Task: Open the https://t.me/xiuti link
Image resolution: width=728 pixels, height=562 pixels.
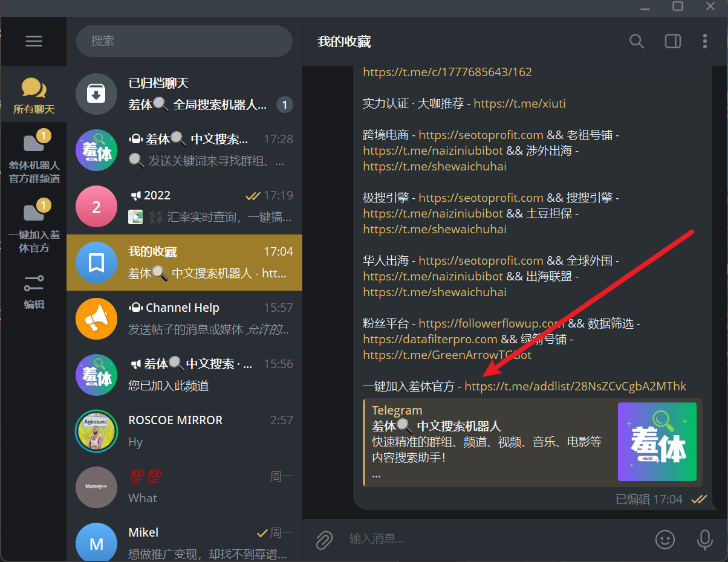Action: (x=520, y=103)
